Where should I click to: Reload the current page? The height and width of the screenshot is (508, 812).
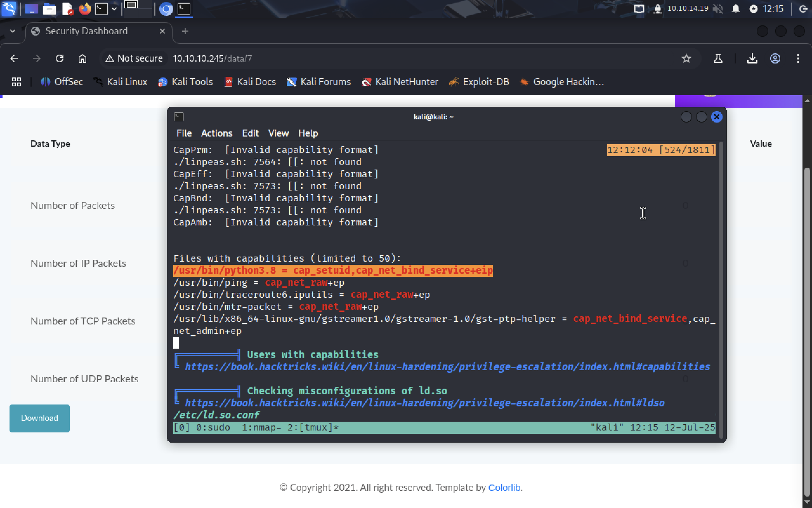59,58
